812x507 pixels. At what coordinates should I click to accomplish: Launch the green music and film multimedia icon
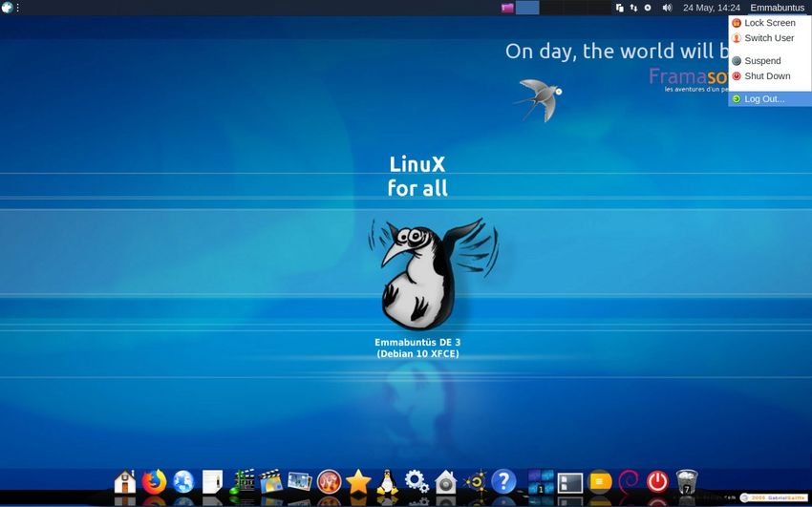(242, 481)
